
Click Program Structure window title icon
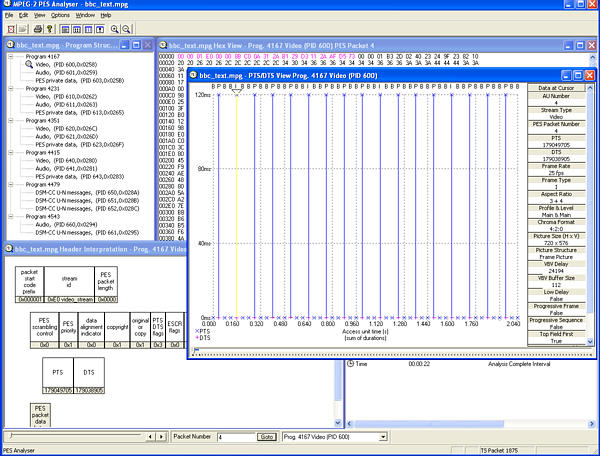point(10,45)
